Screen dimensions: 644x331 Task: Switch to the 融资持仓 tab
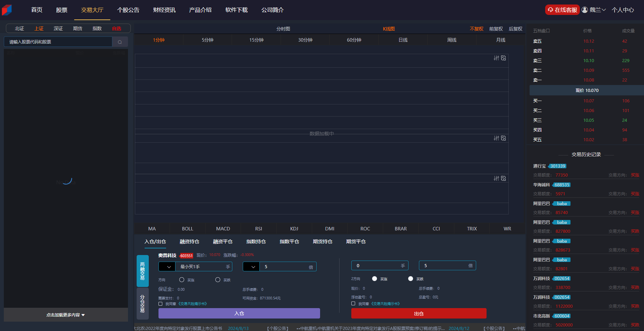pos(189,241)
